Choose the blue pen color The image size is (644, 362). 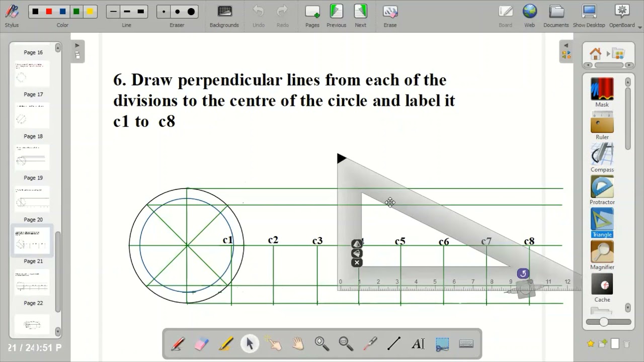[x=62, y=12]
